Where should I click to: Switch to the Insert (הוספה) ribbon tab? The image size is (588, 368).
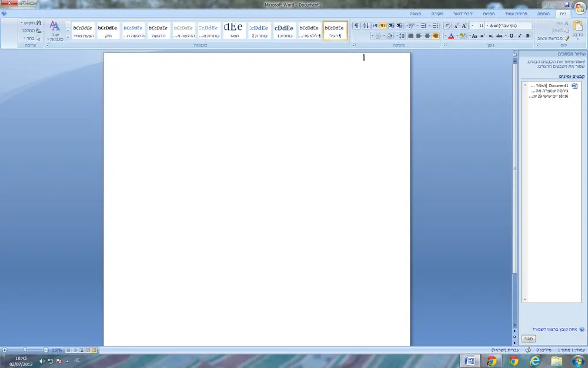(543, 13)
